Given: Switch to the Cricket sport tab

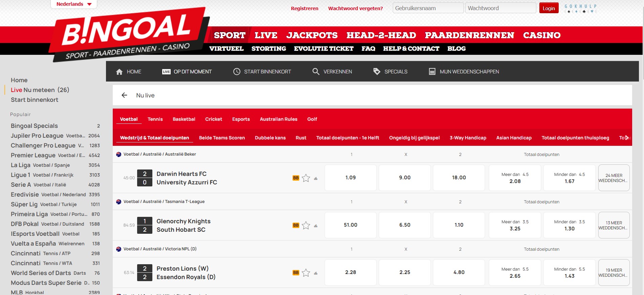Looking at the screenshot, I should click(214, 119).
